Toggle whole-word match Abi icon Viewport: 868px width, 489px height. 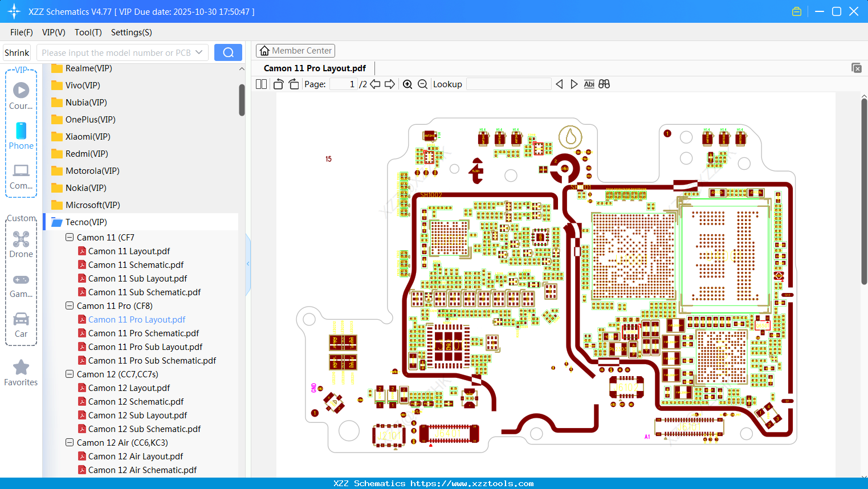pyautogui.click(x=589, y=84)
